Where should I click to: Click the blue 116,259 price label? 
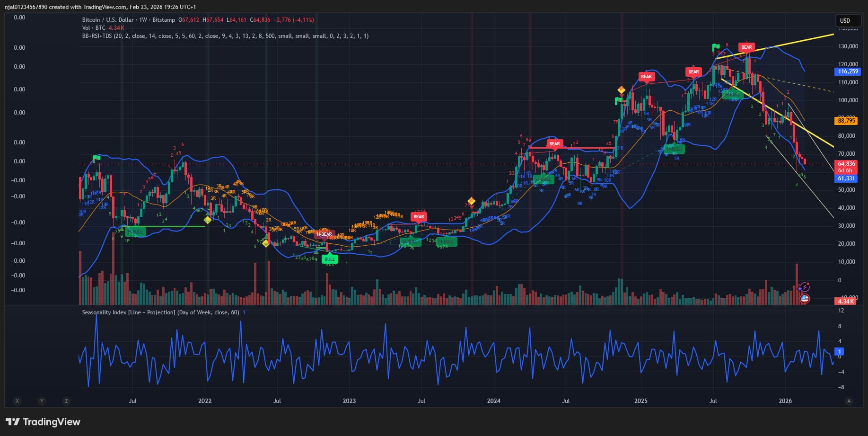tap(848, 71)
